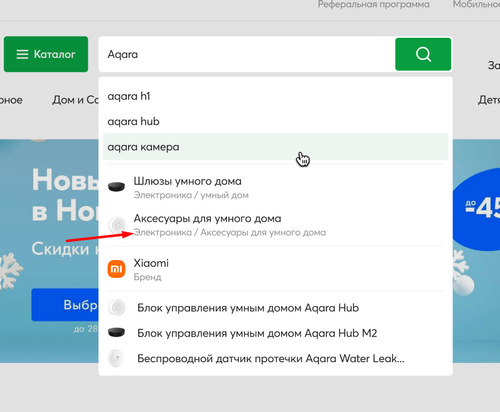Select the Xiaomi brand logo icon

tap(116, 269)
